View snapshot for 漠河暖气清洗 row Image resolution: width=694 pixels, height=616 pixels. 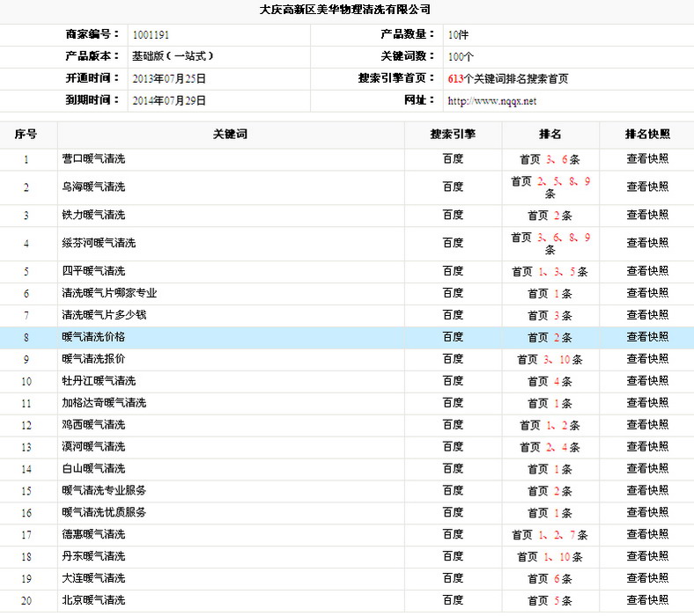coord(647,447)
